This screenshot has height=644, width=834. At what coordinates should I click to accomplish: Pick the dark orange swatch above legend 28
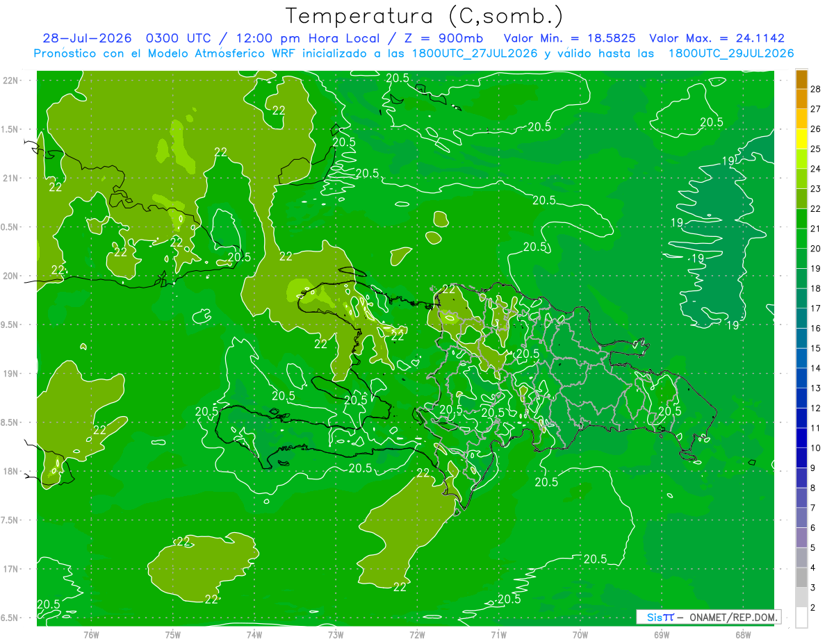(x=801, y=79)
